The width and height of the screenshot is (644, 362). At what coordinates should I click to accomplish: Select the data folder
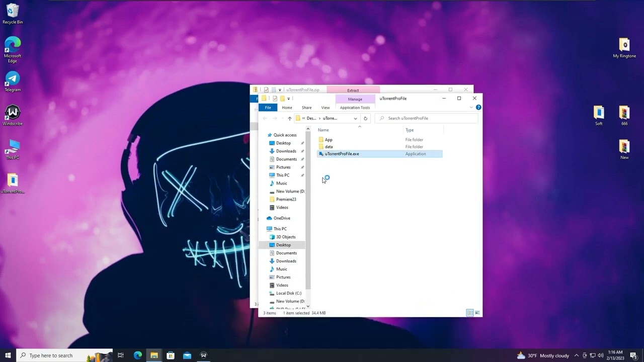pyautogui.click(x=380, y=147)
